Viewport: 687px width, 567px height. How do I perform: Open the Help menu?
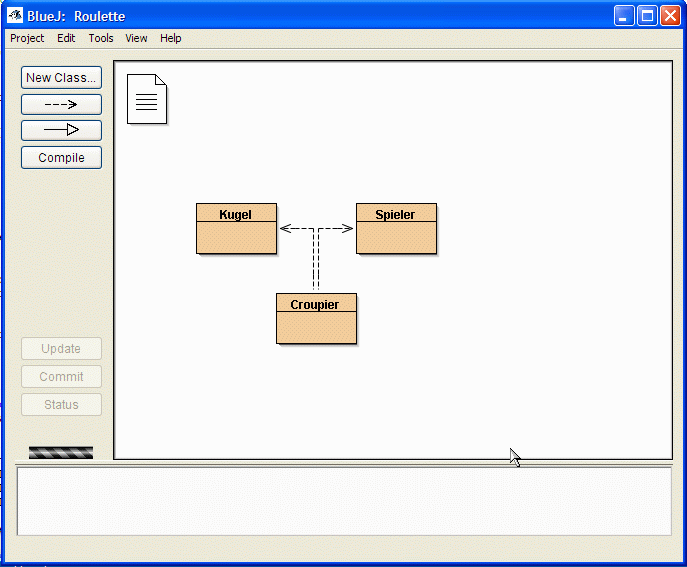[x=171, y=38]
